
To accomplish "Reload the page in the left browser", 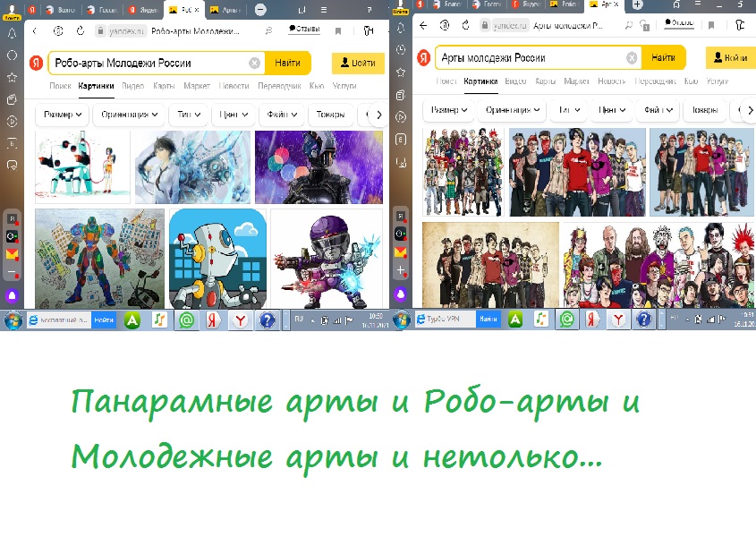I will pyautogui.click(x=80, y=31).
